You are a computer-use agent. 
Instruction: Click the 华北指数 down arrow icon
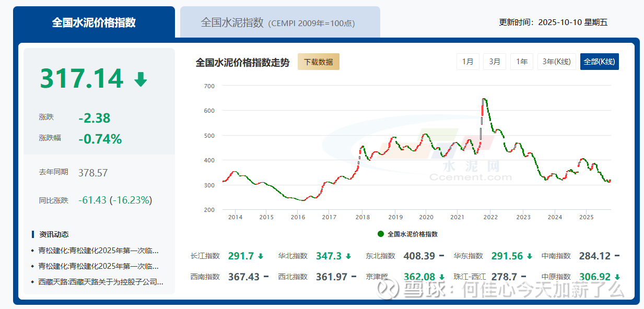(x=348, y=256)
